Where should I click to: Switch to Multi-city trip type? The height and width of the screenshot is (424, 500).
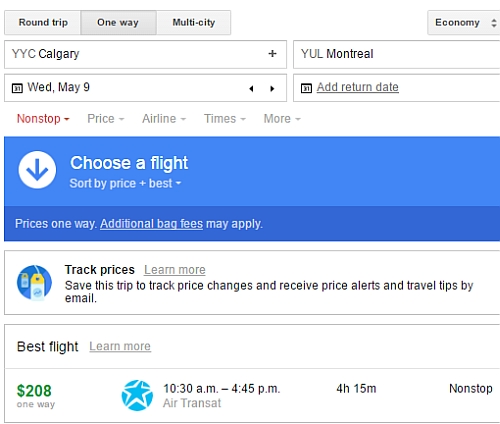click(194, 23)
